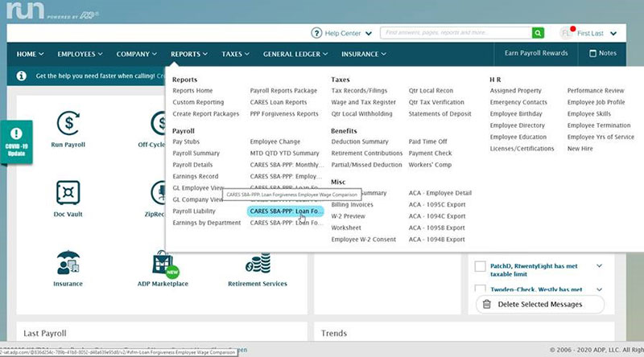Screen dimensions: 644x357
Task: Open the New Hire report
Action: (x=580, y=149)
